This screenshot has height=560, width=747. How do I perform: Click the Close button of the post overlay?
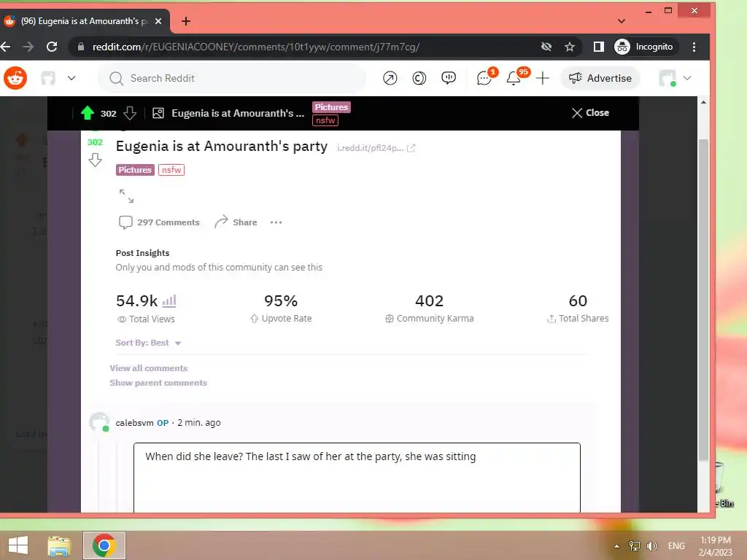[590, 113]
